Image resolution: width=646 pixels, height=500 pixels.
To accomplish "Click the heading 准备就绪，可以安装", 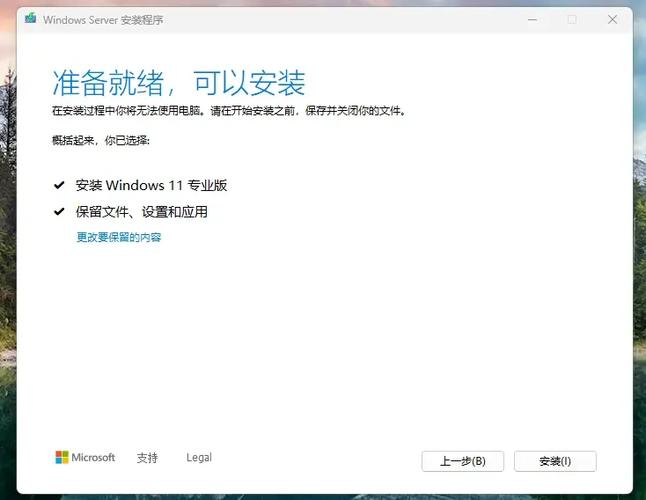I will point(179,83).
